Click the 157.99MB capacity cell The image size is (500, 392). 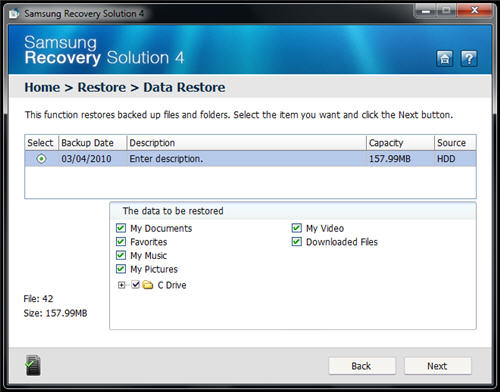click(x=400, y=159)
